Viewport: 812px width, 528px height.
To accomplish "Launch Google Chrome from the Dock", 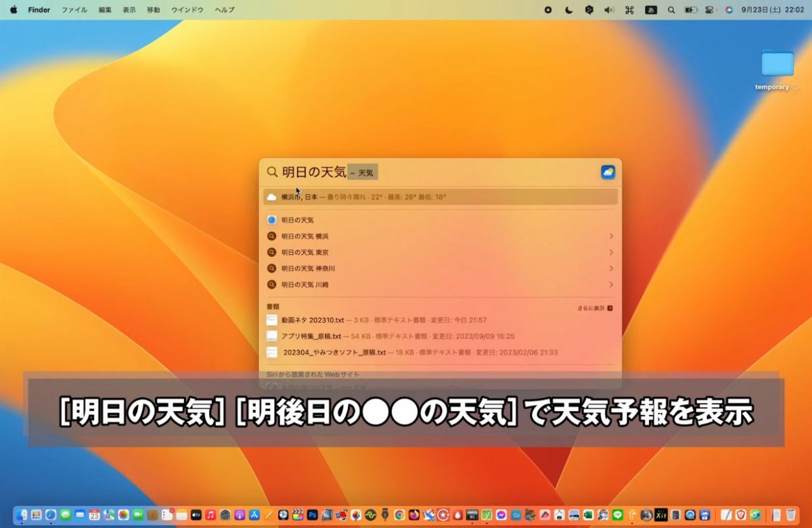I will [x=400, y=515].
